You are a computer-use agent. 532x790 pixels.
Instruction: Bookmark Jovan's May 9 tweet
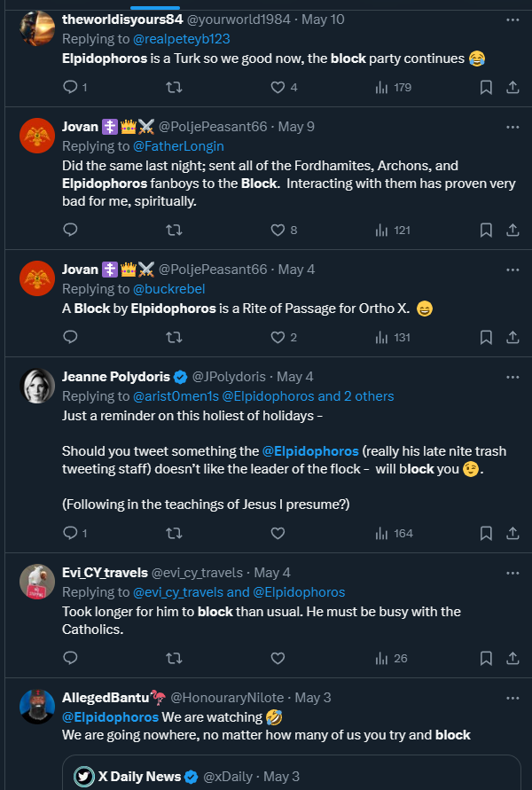(x=486, y=230)
